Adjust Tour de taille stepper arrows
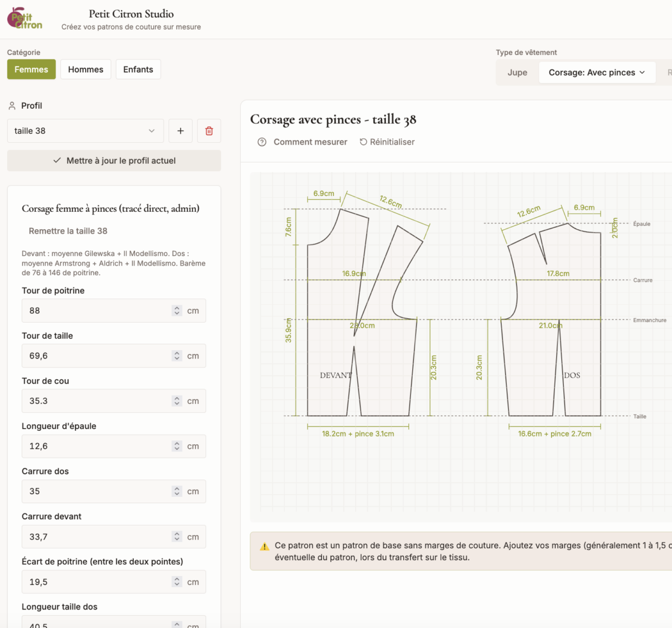Screen dimensions: 672x628 click(x=177, y=356)
